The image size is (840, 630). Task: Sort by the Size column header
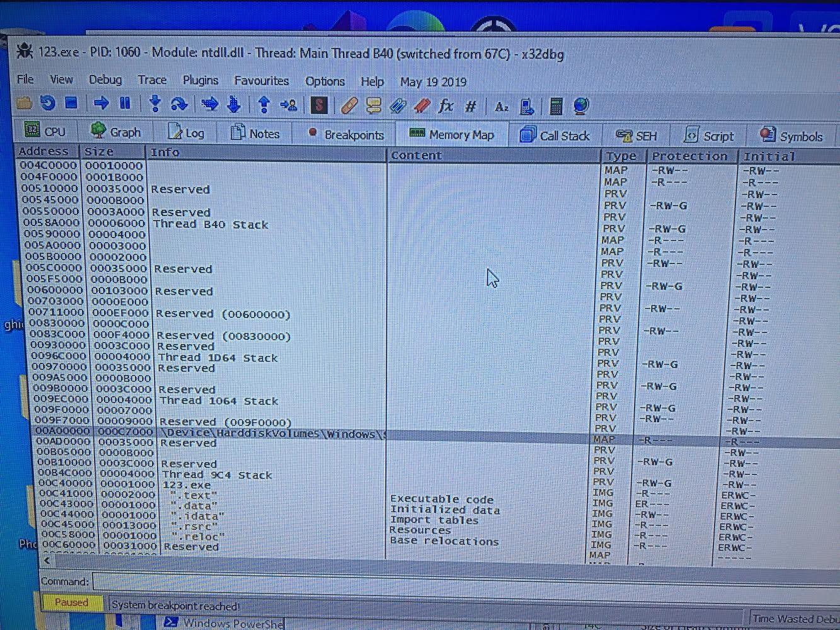pos(113,152)
